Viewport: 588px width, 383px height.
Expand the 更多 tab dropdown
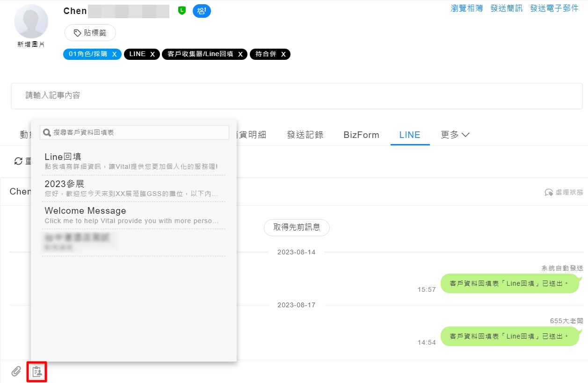click(455, 135)
